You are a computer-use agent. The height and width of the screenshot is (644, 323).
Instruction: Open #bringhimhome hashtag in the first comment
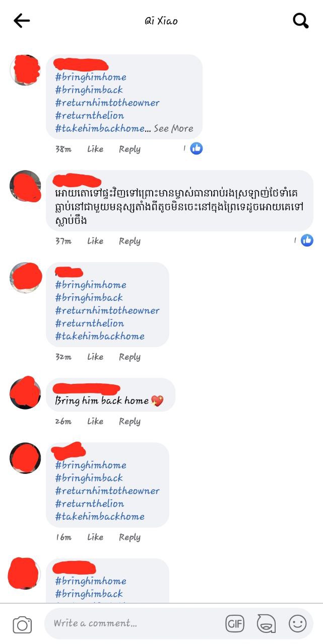point(91,77)
